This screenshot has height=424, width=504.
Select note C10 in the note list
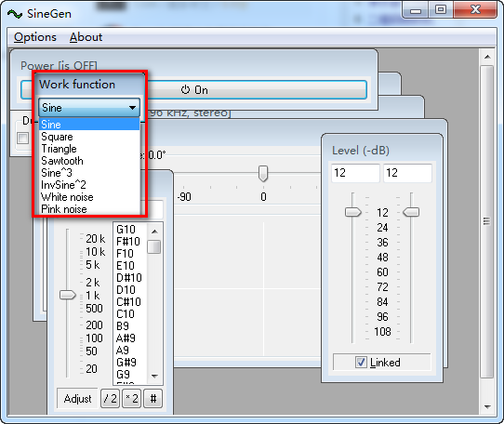[130, 314]
